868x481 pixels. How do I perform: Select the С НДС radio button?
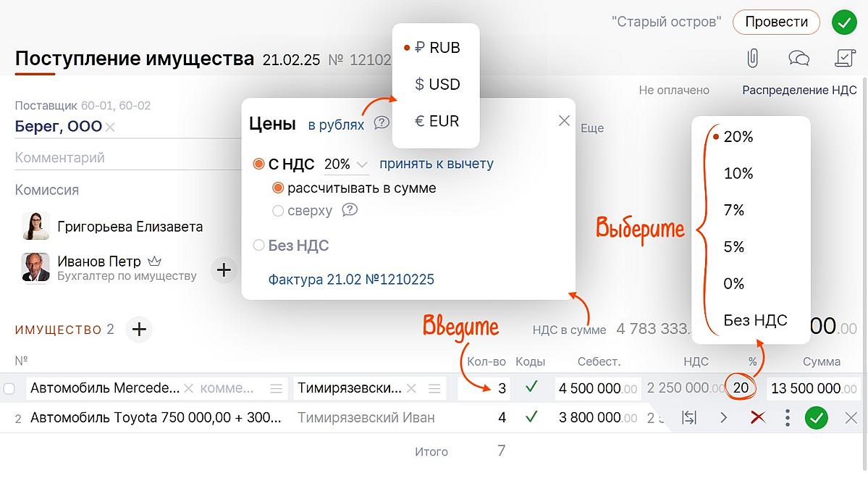click(258, 164)
